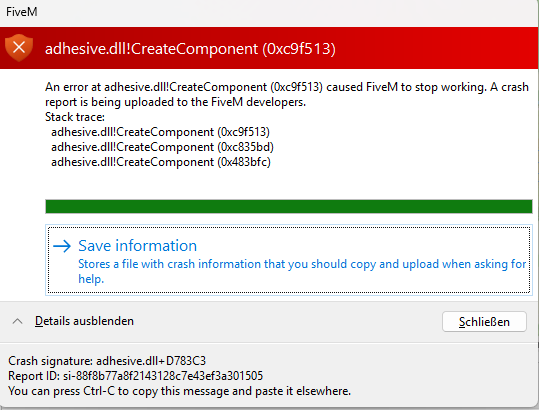Click the blue arrow beside Save information
This screenshot has height=410, width=539.
click(x=62, y=246)
